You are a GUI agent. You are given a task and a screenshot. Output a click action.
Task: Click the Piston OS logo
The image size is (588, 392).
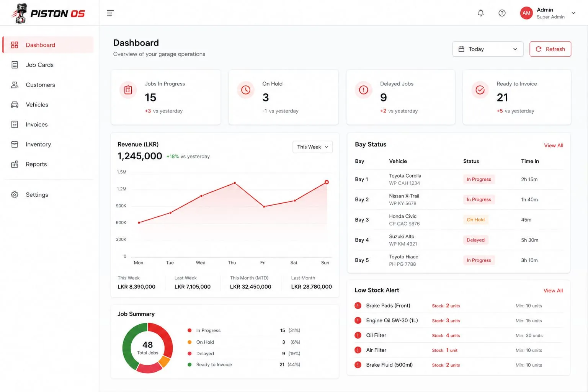[x=48, y=13]
